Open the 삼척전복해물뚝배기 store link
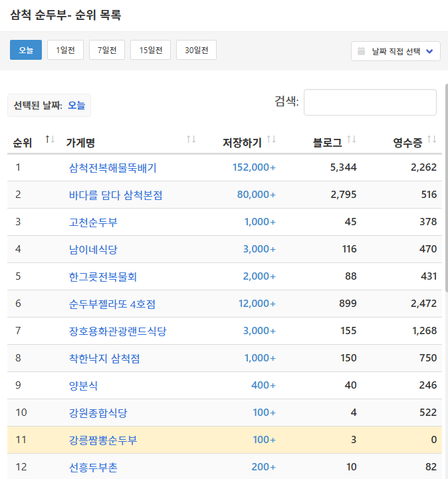Screen dimensions: 448x479 coord(112,167)
